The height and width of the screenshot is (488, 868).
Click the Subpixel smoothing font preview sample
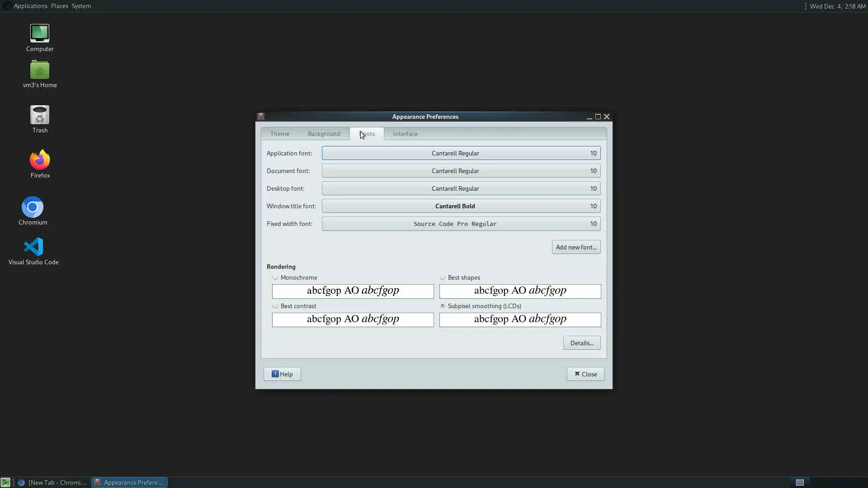click(520, 319)
